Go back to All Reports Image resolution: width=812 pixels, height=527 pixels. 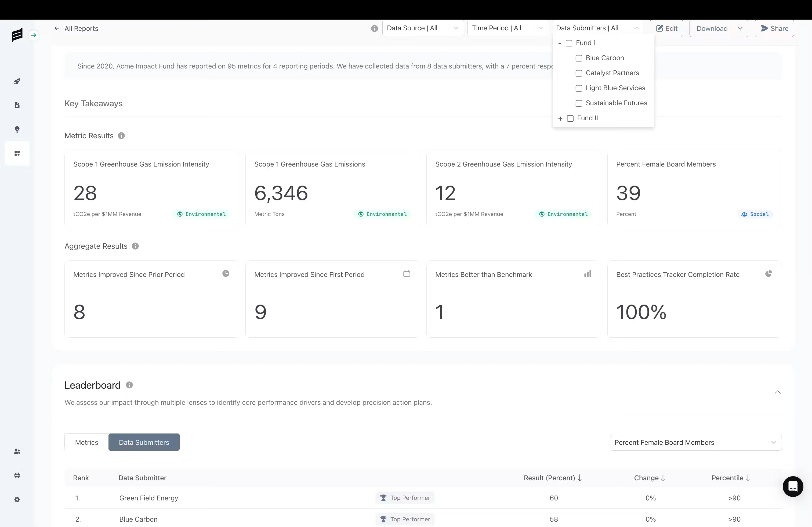coord(76,29)
